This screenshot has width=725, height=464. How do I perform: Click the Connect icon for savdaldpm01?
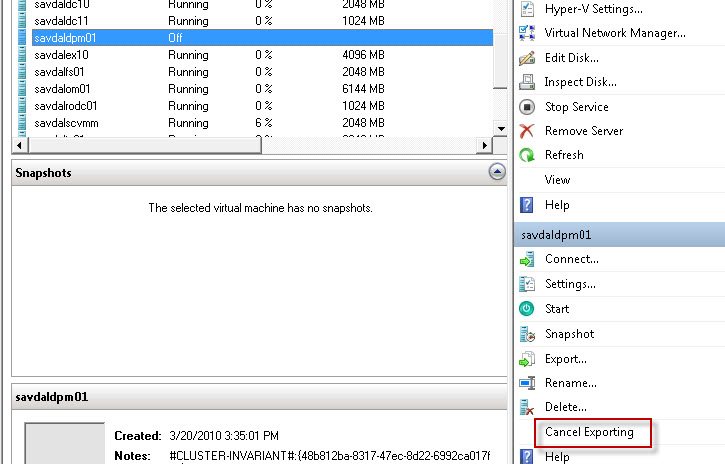point(527,259)
